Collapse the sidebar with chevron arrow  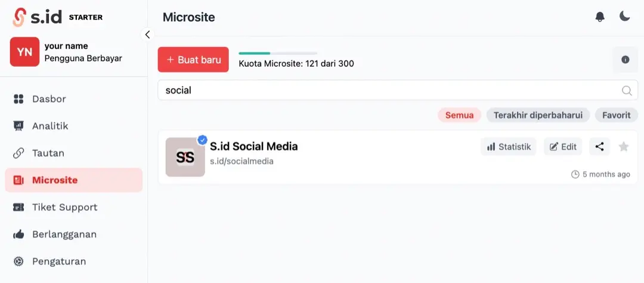(147, 35)
